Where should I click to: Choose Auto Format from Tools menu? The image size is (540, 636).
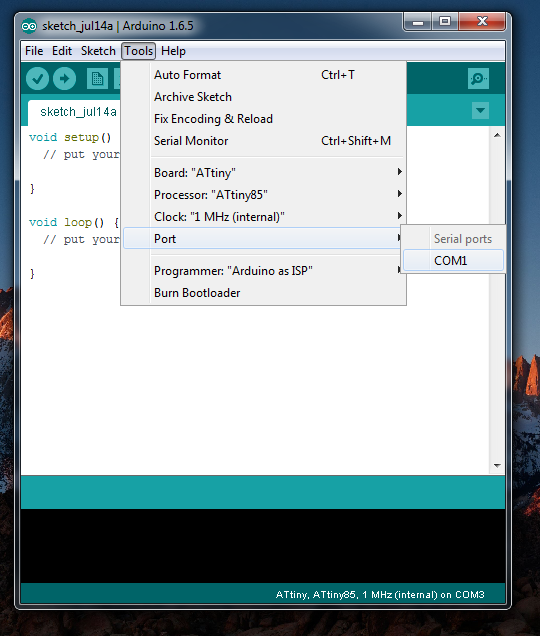coord(265,75)
